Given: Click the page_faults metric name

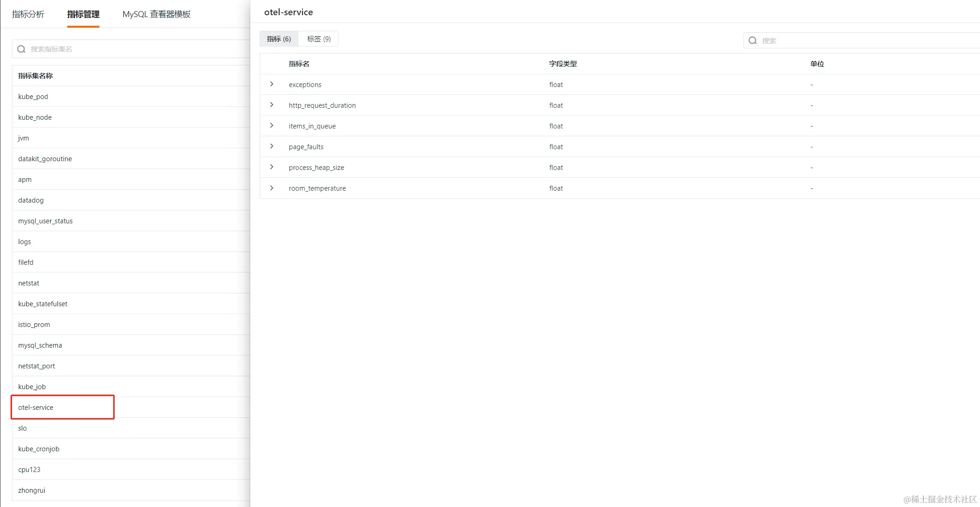Looking at the screenshot, I should coord(306,147).
